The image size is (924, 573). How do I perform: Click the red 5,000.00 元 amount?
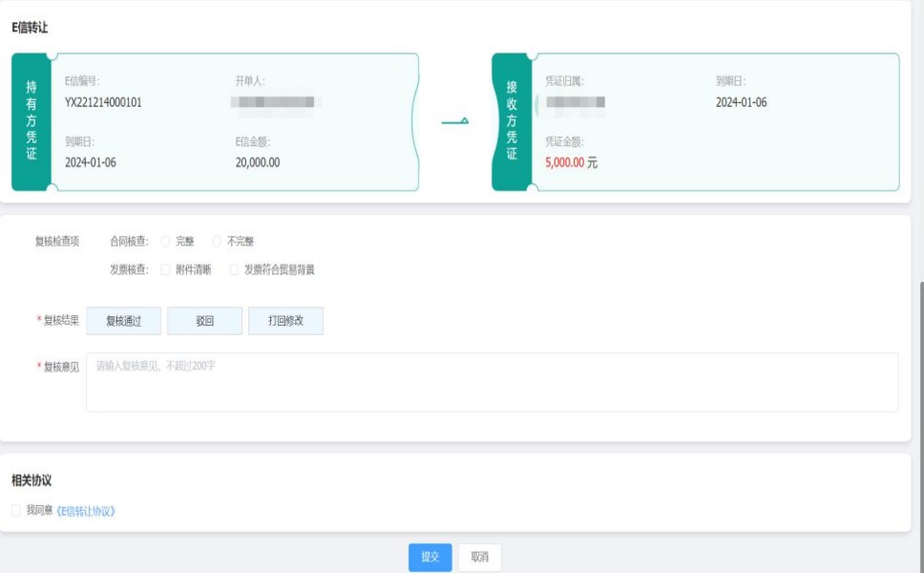tap(571, 162)
